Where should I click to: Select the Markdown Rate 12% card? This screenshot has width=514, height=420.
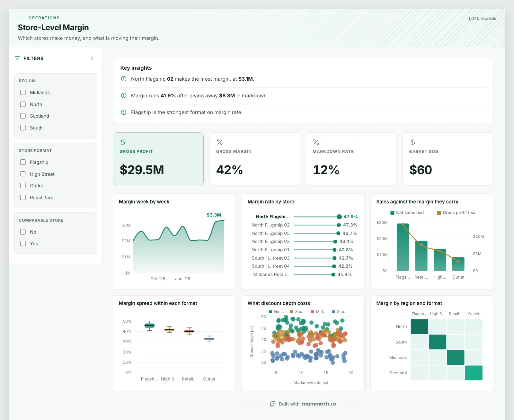[351, 159]
